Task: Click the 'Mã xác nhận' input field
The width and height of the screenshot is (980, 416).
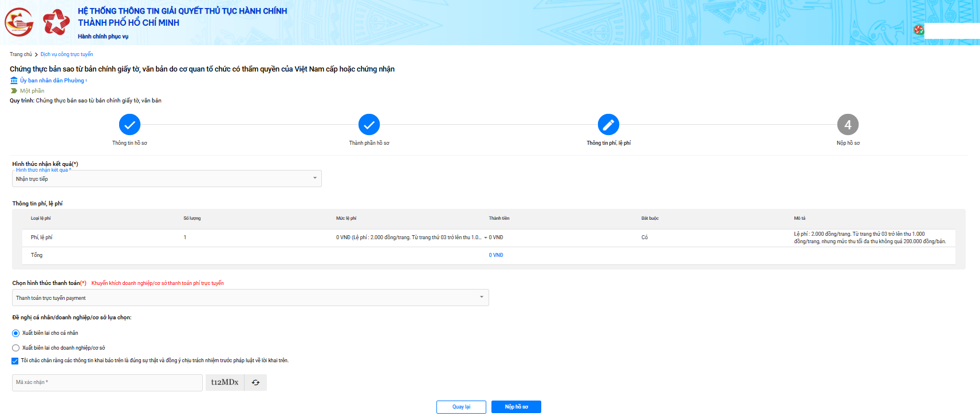Action: (107, 382)
